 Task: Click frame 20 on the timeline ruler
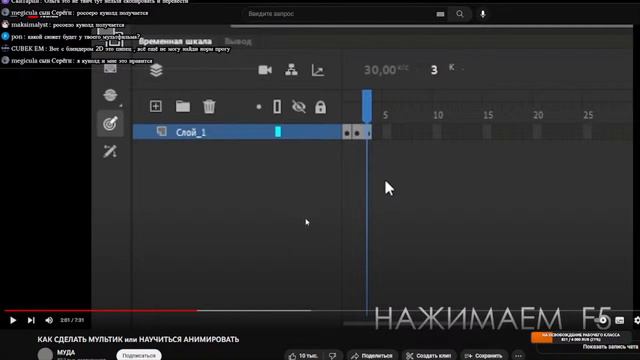click(538, 115)
